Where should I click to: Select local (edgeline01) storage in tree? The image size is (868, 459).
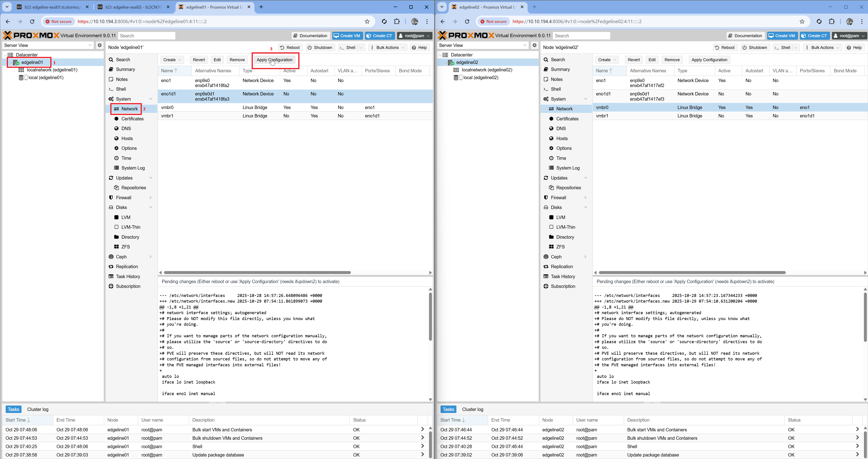coord(46,78)
